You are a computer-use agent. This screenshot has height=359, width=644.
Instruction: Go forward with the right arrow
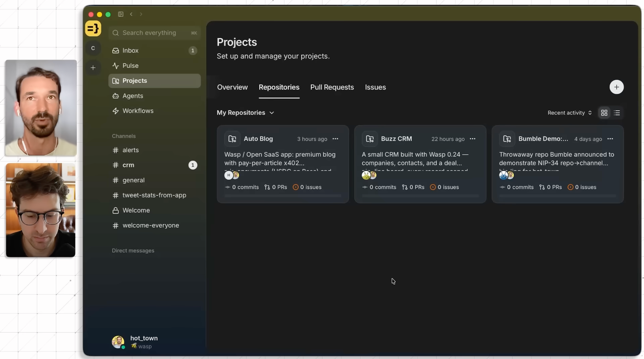pyautogui.click(x=141, y=14)
